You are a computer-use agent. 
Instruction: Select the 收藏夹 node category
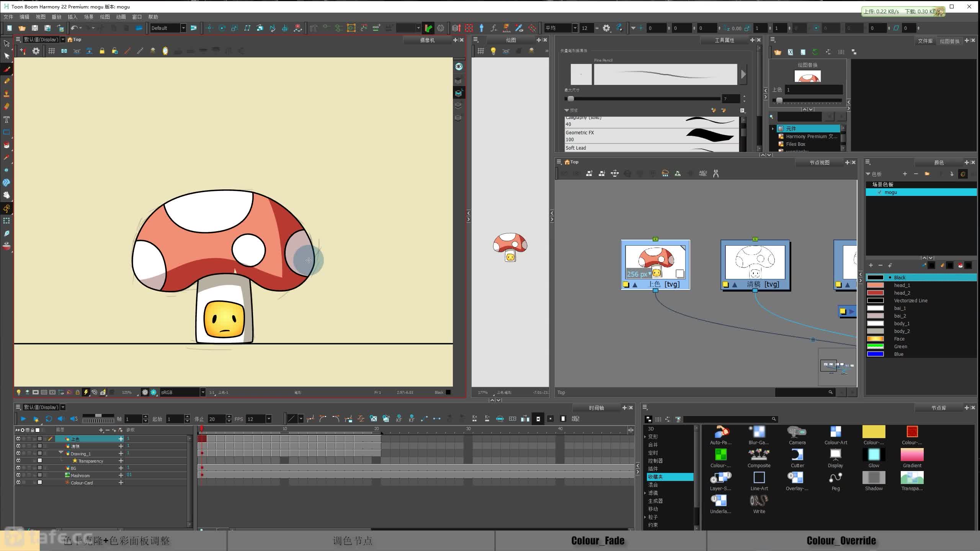[670, 477]
